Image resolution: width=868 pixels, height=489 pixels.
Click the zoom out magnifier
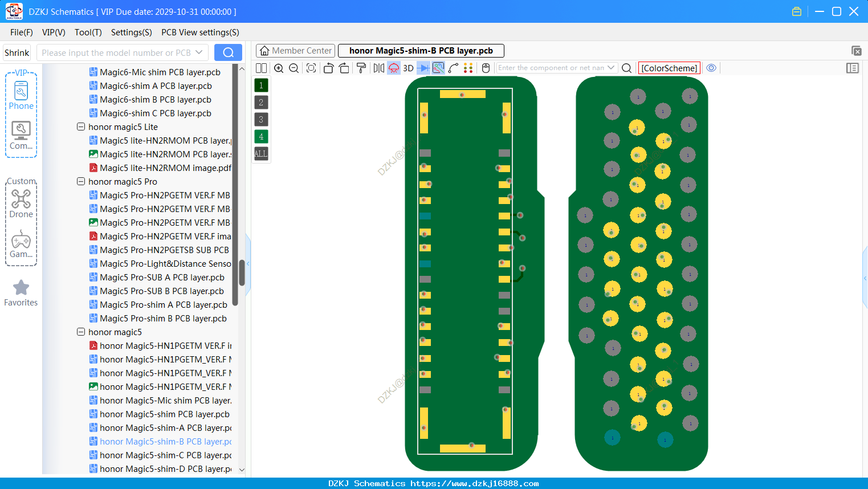(x=294, y=68)
